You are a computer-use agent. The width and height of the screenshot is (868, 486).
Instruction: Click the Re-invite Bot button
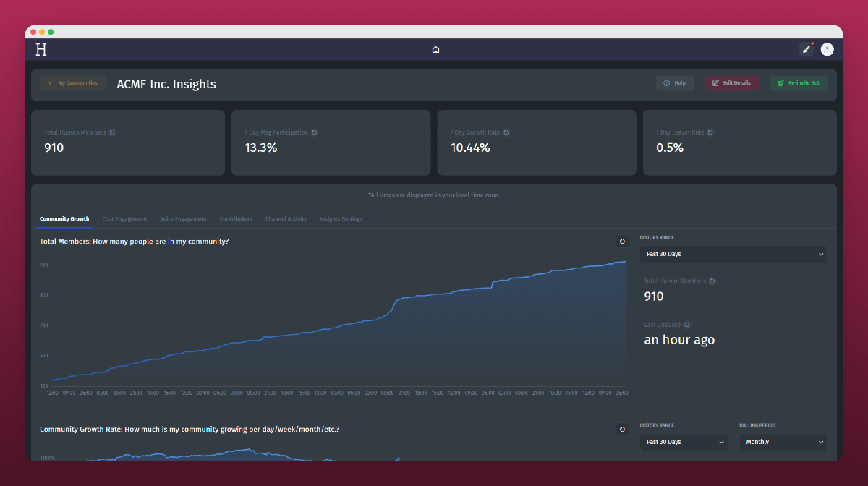coord(799,83)
